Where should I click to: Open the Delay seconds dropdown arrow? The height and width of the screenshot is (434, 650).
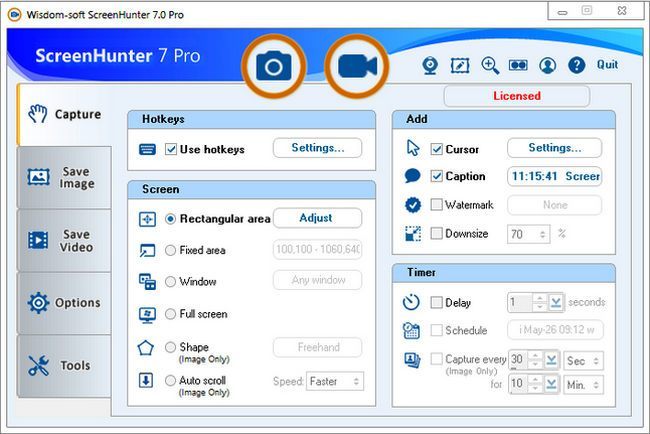(555, 303)
